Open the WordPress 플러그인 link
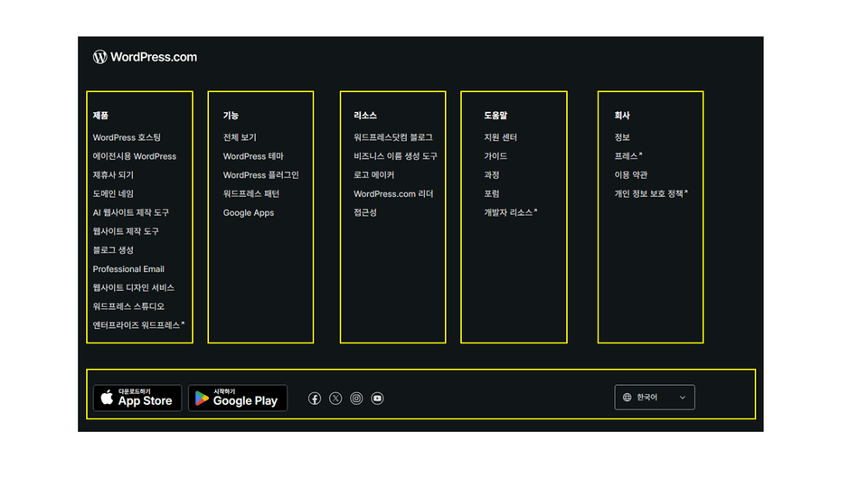The height and width of the screenshot is (488, 868). point(260,174)
